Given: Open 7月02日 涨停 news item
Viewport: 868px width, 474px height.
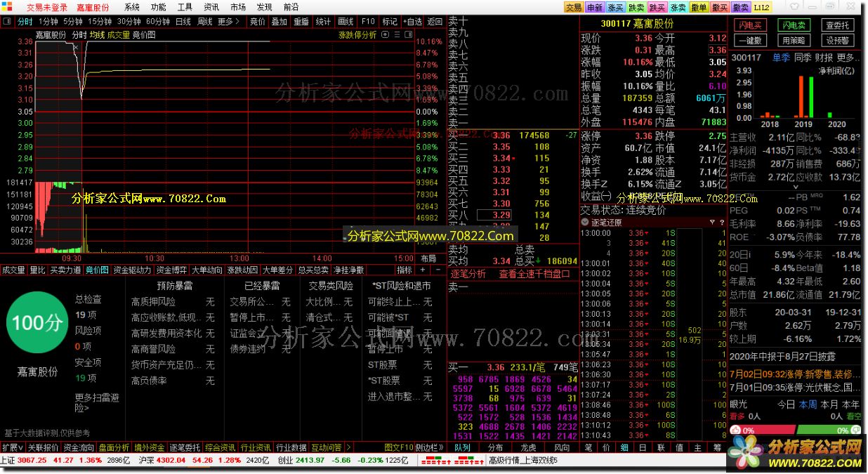Looking at the screenshot, I should (795, 374).
